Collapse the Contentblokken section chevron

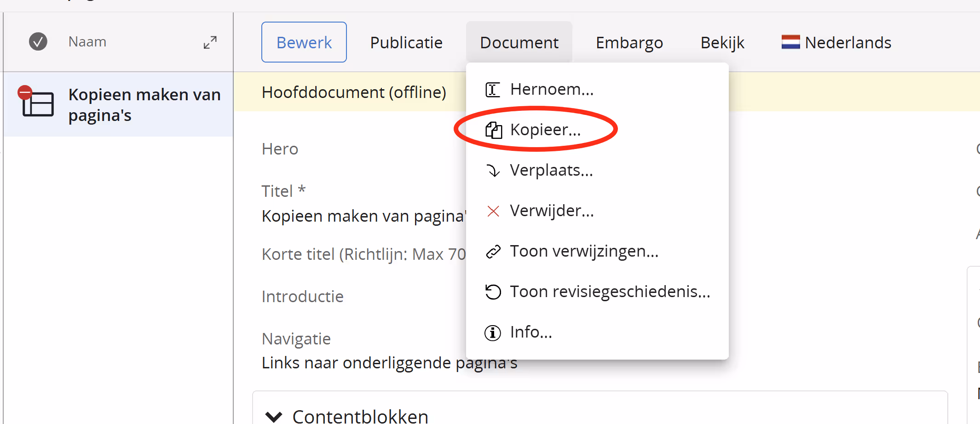coord(274,417)
